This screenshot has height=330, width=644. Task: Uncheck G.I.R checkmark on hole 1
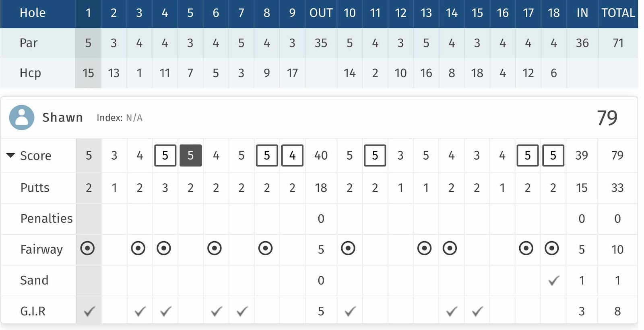click(x=89, y=311)
